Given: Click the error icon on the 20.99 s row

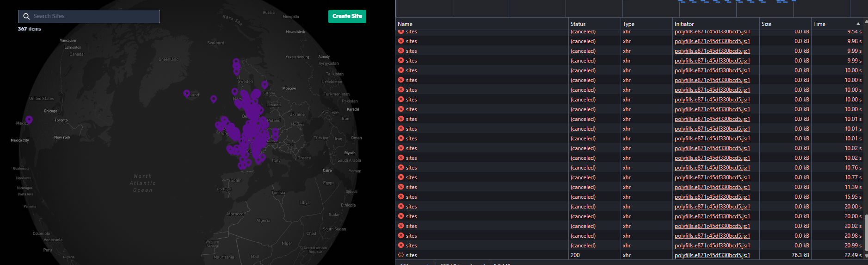Looking at the screenshot, I should [401, 246].
